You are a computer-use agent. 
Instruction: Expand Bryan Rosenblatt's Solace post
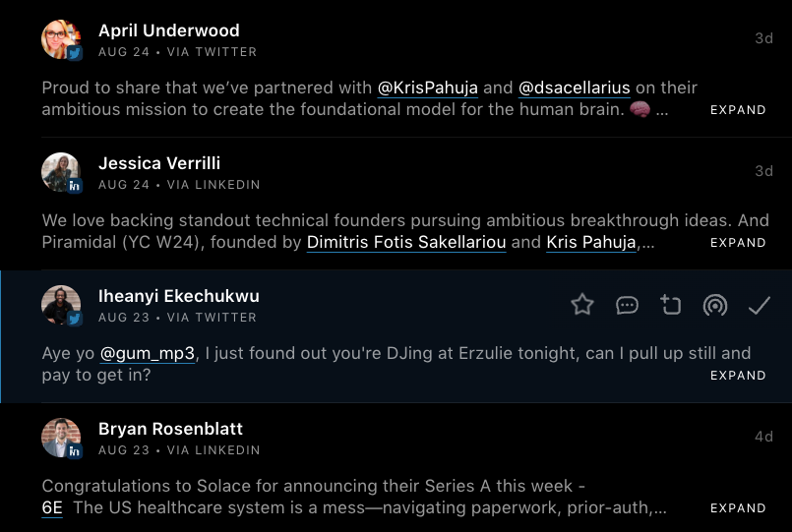(738, 508)
